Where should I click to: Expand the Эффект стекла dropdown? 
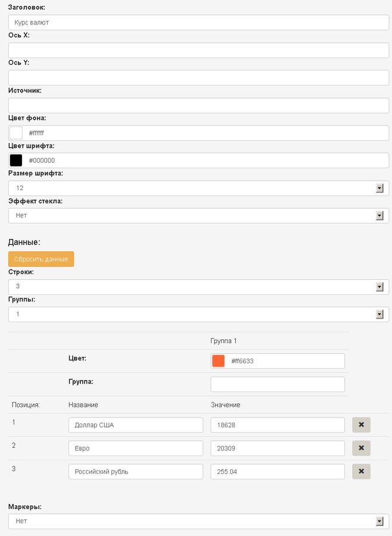coord(199,216)
